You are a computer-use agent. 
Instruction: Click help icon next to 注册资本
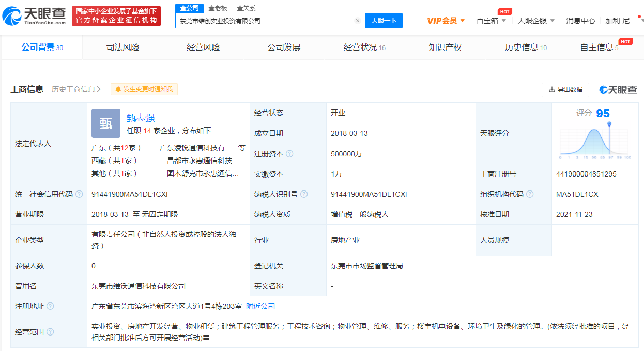coord(289,154)
